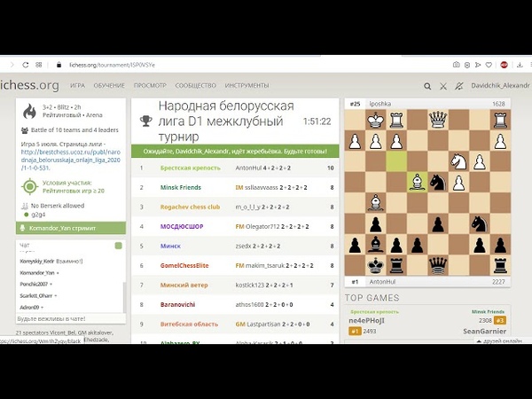Open team Витебская область
This screenshot has height=399, width=532.
click(x=189, y=324)
